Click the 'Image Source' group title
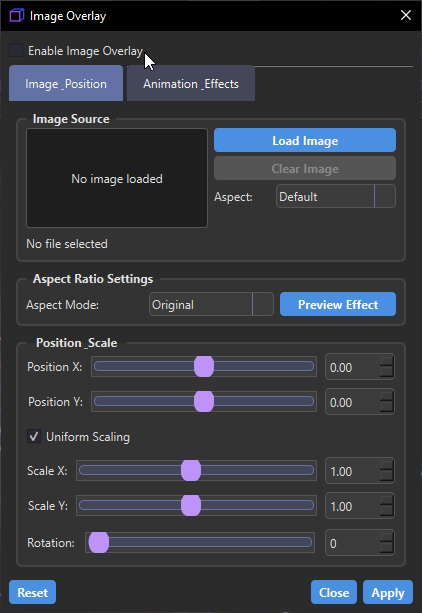 [x=71, y=119]
